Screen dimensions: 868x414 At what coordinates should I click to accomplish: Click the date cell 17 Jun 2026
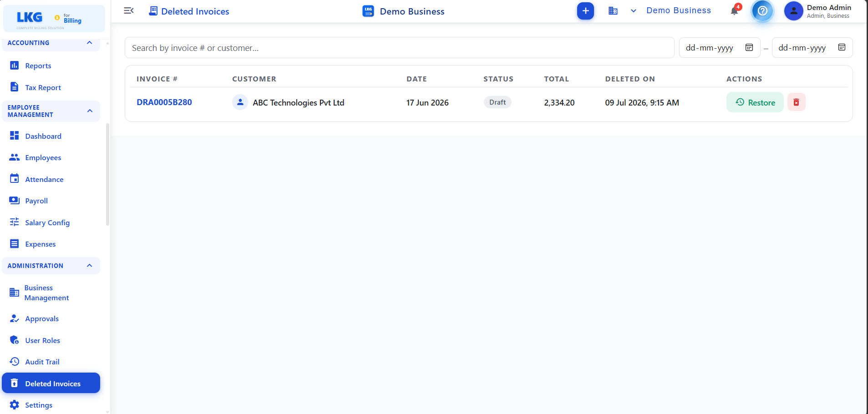click(x=427, y=103)
